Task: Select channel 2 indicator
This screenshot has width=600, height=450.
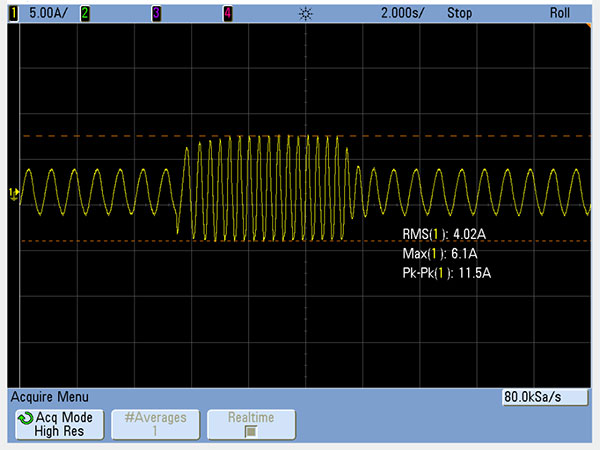Action: (x=85, y=14)
